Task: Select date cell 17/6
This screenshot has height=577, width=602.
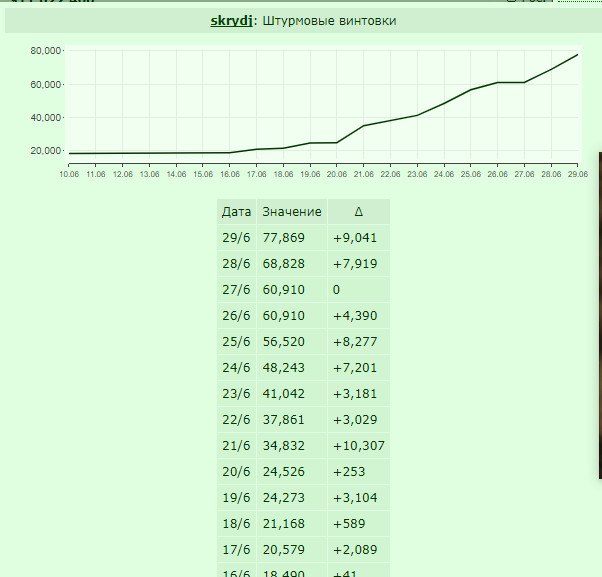Action: click(x=236, y=549)
